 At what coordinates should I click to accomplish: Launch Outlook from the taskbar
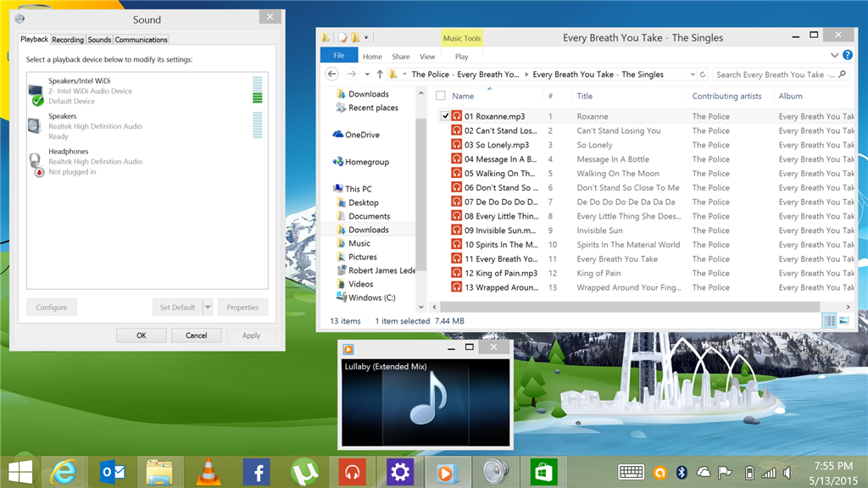point(113,473)
